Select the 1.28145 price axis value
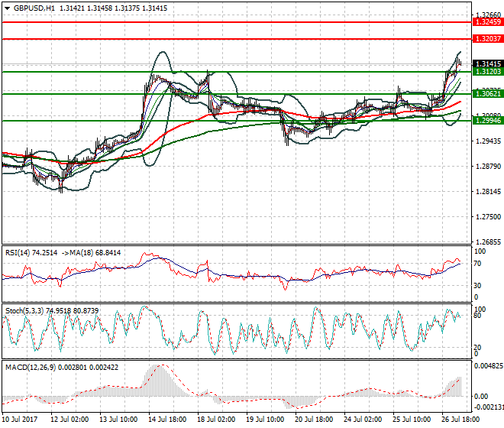504x428 pixels. coord(488,192)
